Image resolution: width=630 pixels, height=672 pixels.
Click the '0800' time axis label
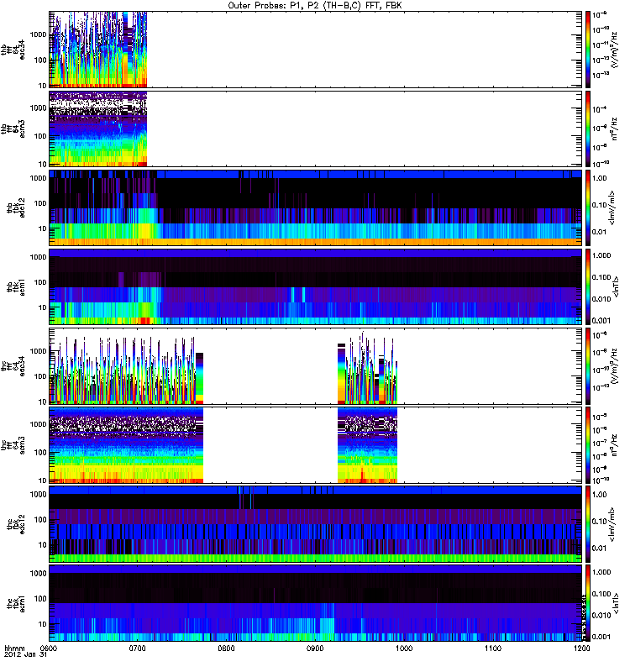[x=226, y=648]
